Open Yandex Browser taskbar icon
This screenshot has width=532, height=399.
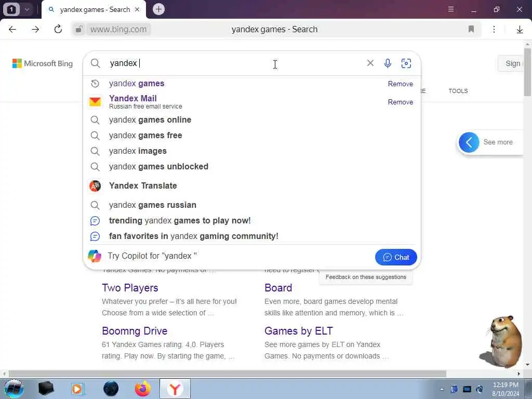click(175, 389)
